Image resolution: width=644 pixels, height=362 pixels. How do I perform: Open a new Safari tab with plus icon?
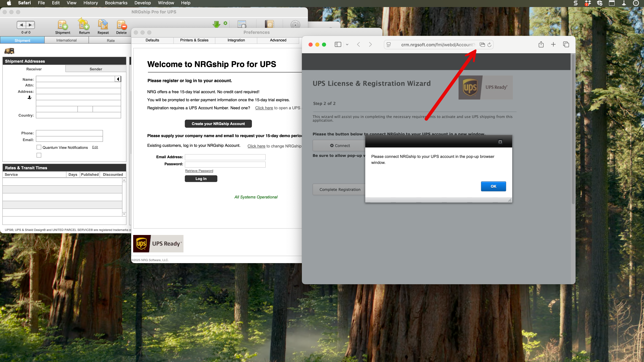pyautogui.click(x=553, y=44)
